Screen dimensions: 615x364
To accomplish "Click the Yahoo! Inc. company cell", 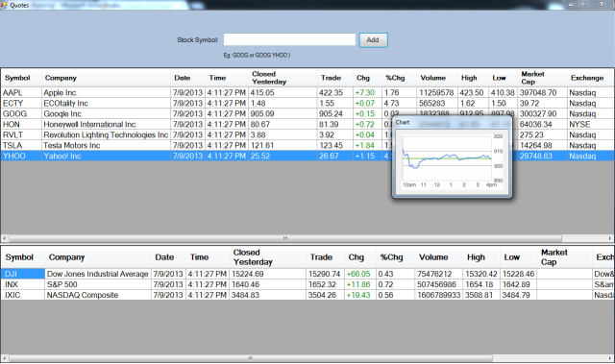I will click(107, 156).
